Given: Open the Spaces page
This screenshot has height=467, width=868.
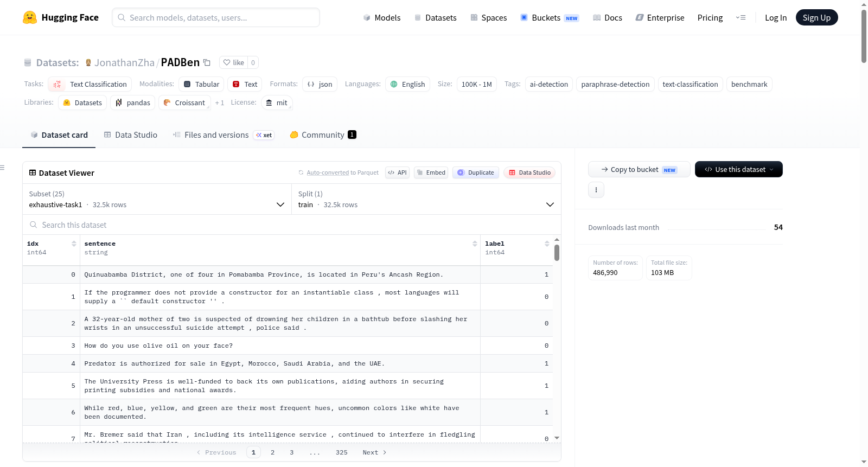Looking at the screenshot, I should click(488, 17).
